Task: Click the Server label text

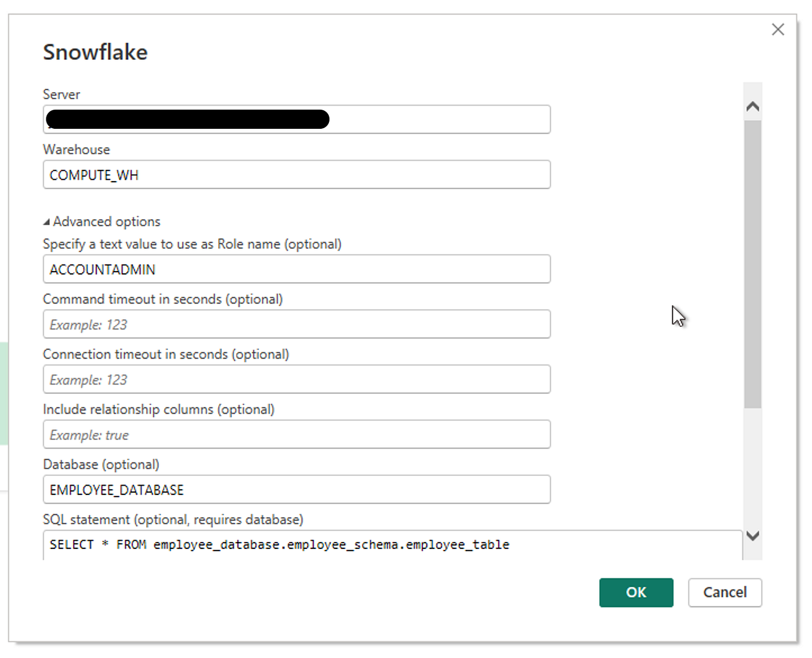Action: click(61, 95)
